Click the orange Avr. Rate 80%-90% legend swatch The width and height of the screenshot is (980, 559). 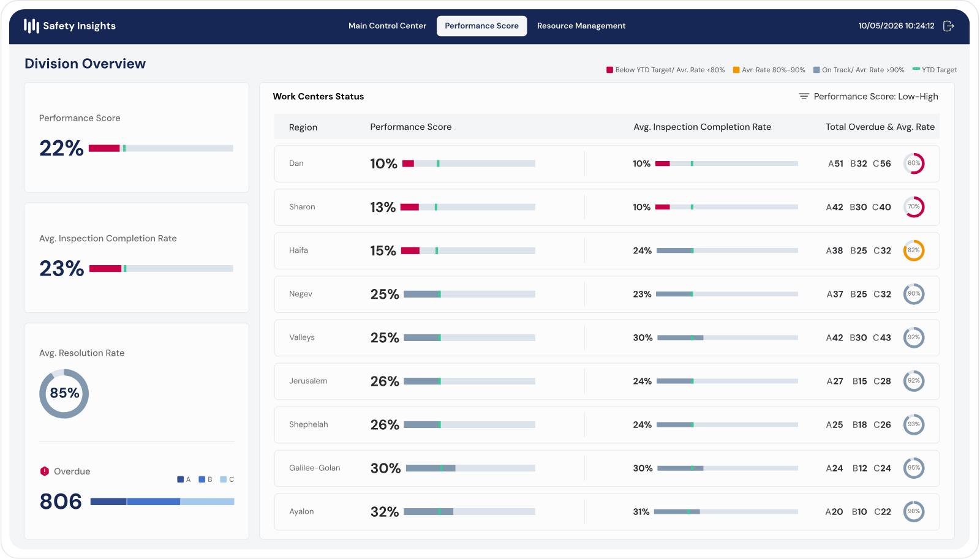tap(736, 70)
